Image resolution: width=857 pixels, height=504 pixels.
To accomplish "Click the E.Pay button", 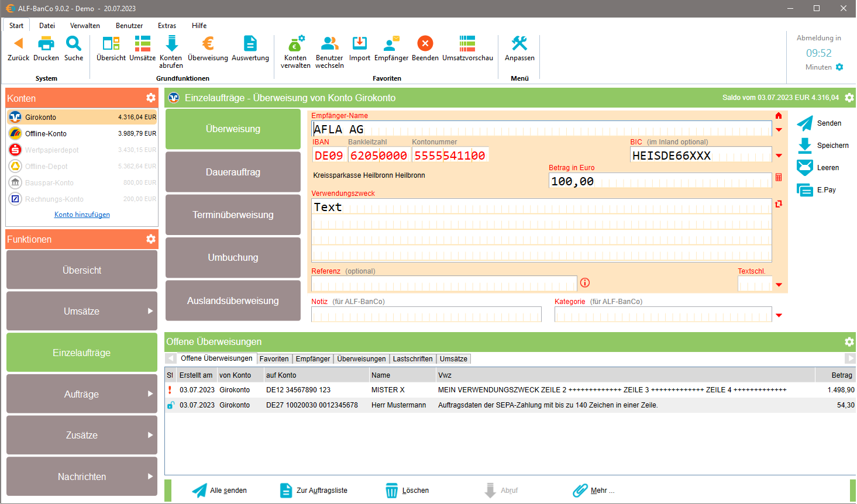I will click(x=816, y=190).
